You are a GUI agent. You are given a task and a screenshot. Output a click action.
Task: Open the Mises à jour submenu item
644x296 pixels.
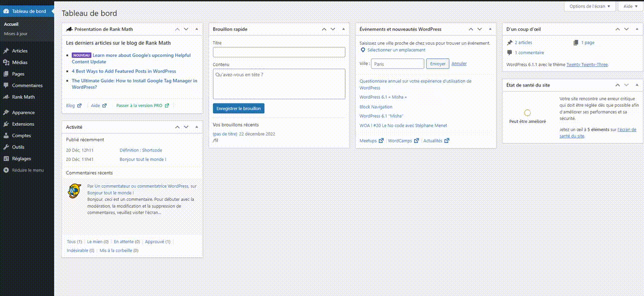pyautogui.click(x=16, y=34)
